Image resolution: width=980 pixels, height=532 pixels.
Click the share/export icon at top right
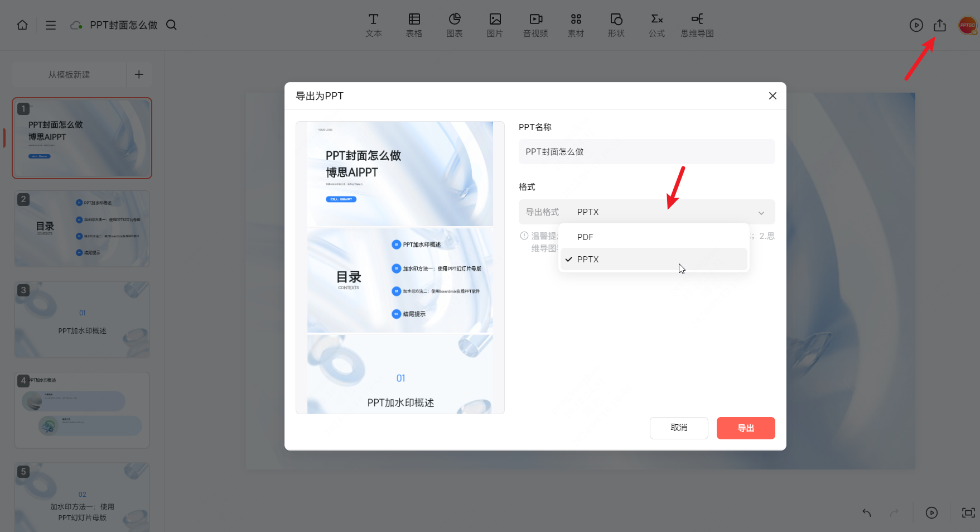tap(940, 25)
